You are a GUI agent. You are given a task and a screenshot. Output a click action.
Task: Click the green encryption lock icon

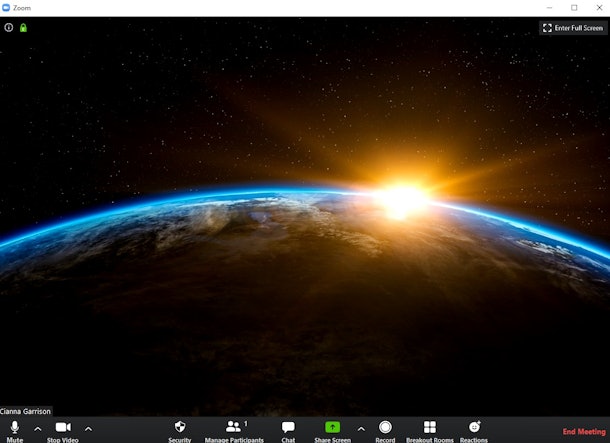pyautogui.click(x=23, y=28)
